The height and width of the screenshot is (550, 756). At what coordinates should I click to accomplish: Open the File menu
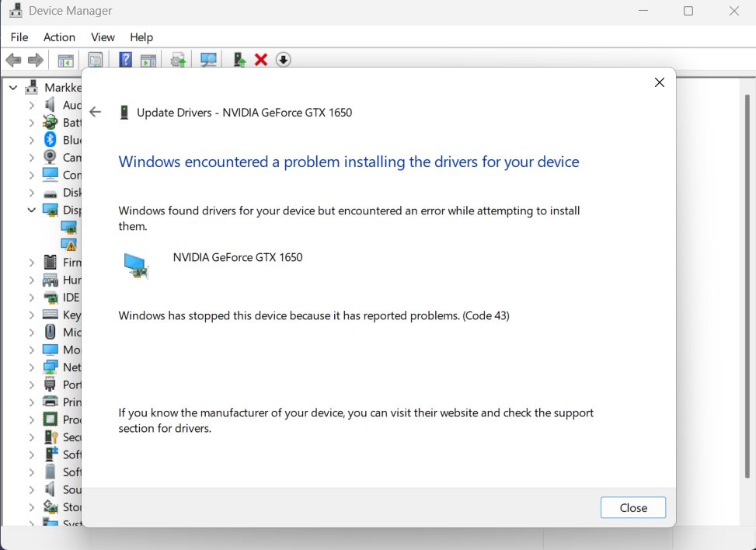(19, 37)
